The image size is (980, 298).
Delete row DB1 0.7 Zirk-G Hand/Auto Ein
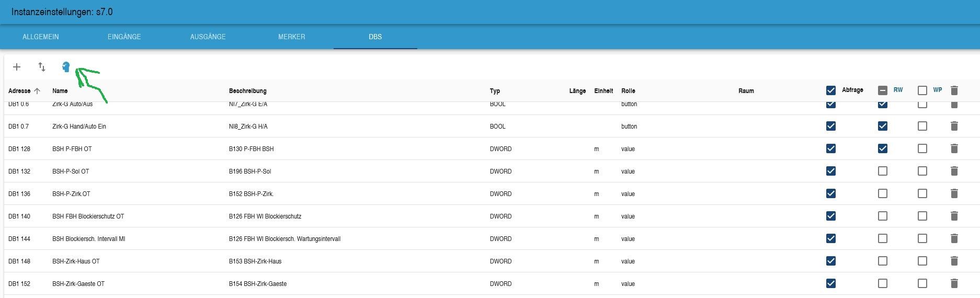click(954, 126)
